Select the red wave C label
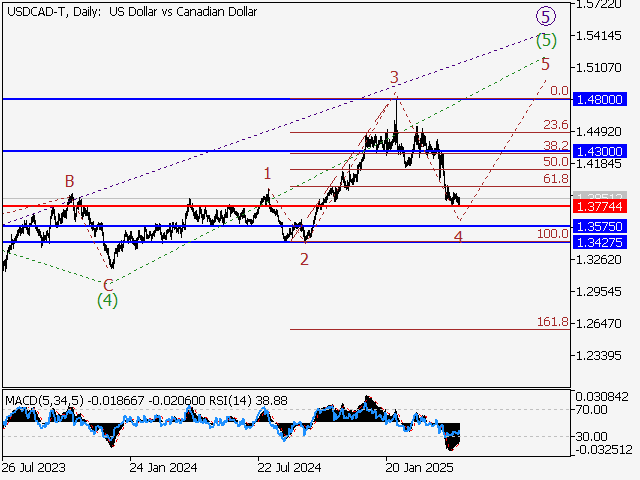The image size is (640, 480). (x=108, y=284)
